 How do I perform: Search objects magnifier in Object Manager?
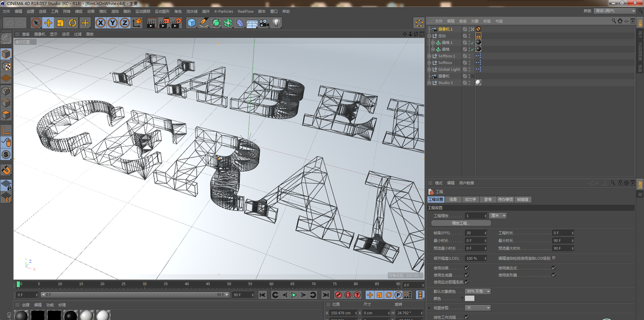pyautogui.click(x=614, y=21)
